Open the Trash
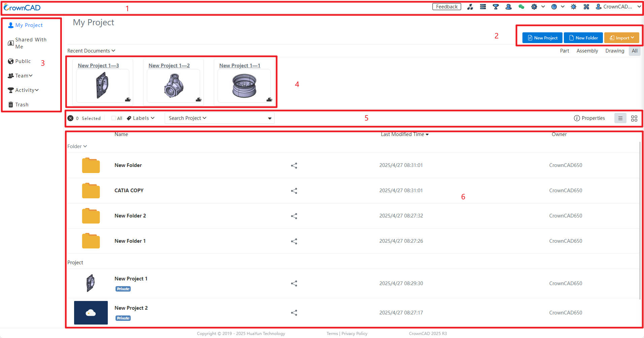The width and height of the screenshot is (644, 338). pyautogui.click(x=19, y=105)
